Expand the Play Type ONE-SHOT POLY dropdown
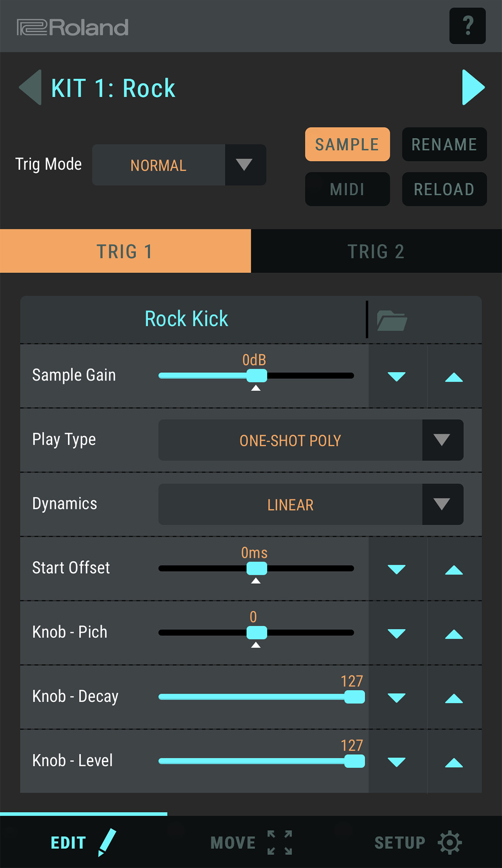 point(311,440)
